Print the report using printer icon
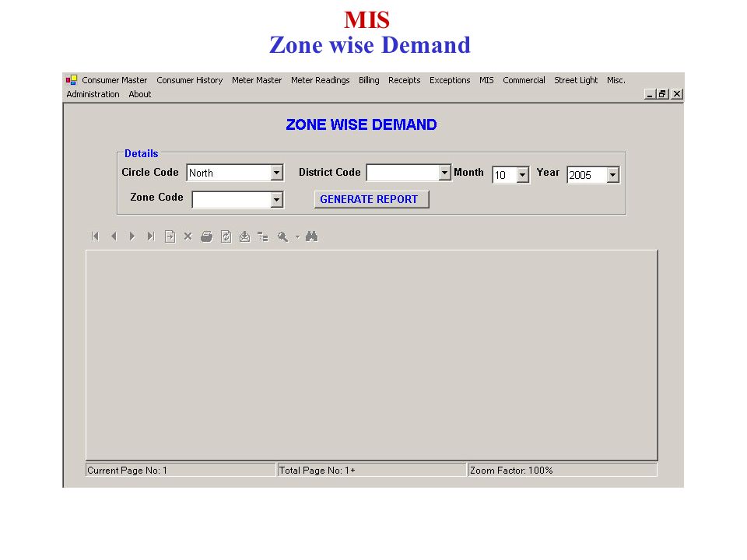The width and height of the screenshot is (747, 560). point(207,236)
